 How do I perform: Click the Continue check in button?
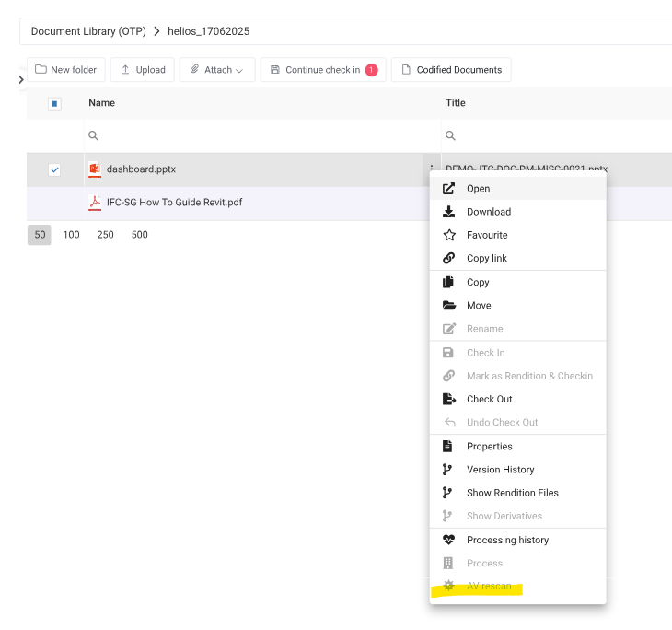click(x=323, y=70)
